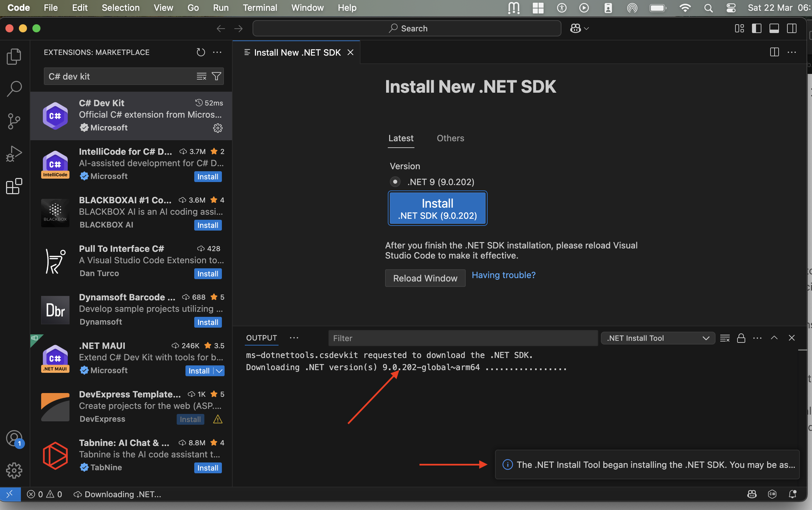Open Copilot chat icon in title bar
This screenshot has width=812, height=510.
coord(575,29)
